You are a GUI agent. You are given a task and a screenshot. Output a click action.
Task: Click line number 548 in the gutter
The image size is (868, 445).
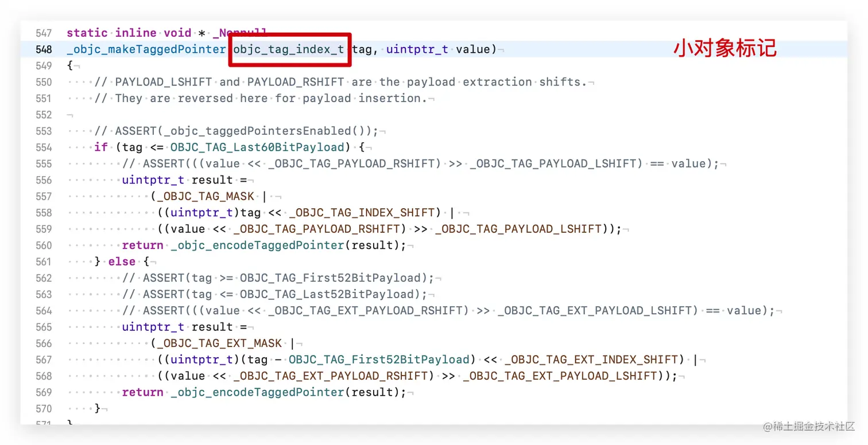point(44,49)
